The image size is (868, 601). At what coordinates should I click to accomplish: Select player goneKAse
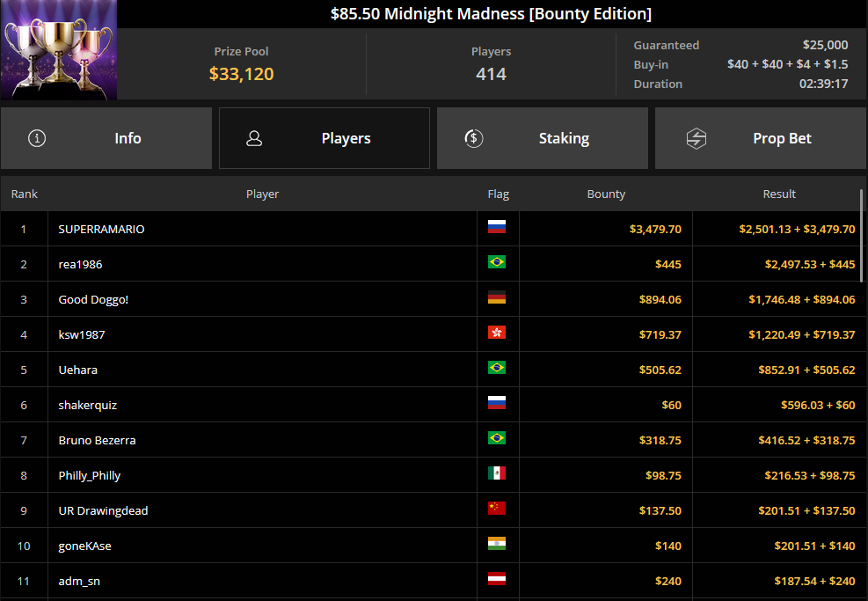coord(84,546)
